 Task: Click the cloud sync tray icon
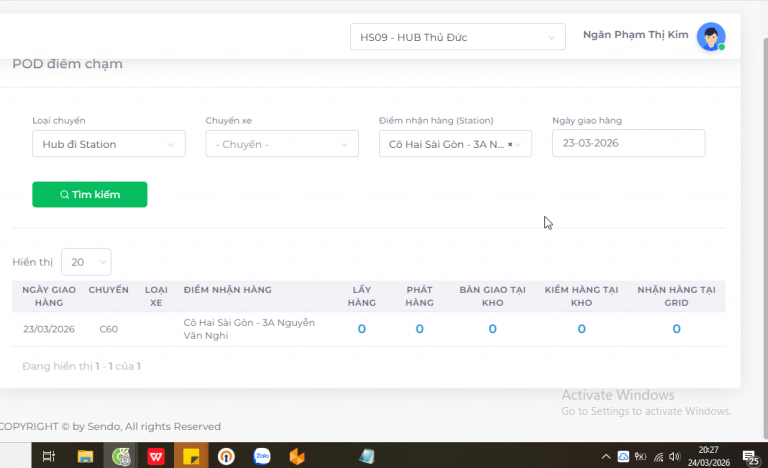tap(623, 457)
